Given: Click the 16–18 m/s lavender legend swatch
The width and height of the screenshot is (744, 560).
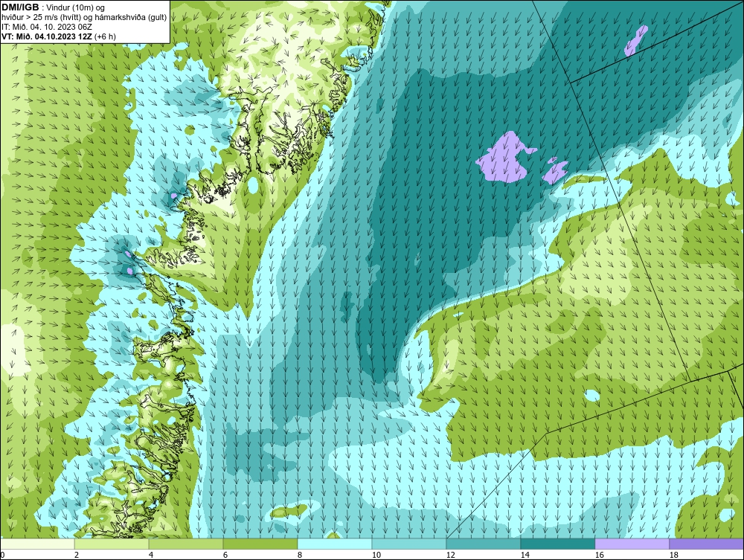Looking at the screenshot, I should click(632, 544).
